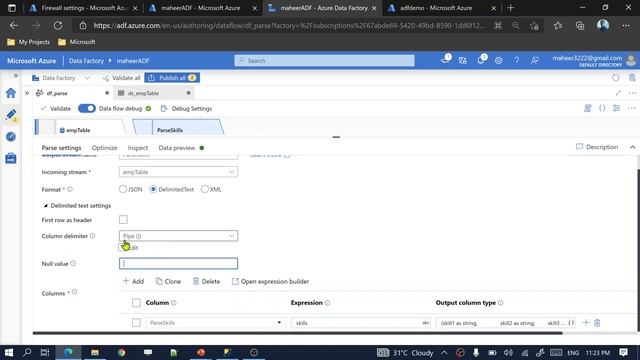Switch to the df_parse editor tab
Viewport: 640px width, 360px height.
pos(72,93)
